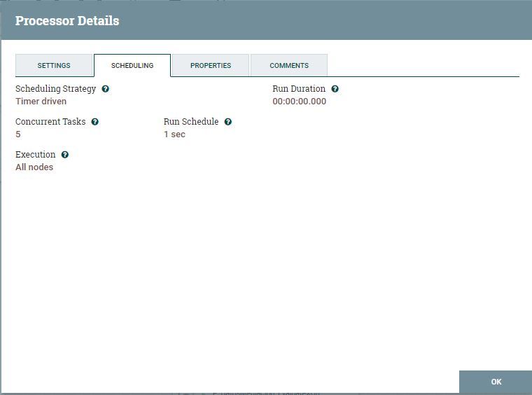
Task: Open the Comments tab
Action: pos(289,65)
